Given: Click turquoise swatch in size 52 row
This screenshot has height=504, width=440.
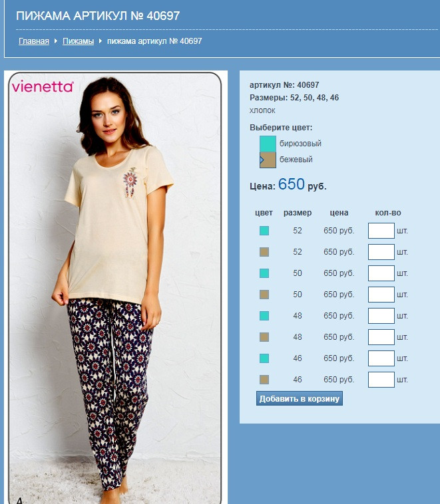Looking at the screenshot, I should click(264, 231).
